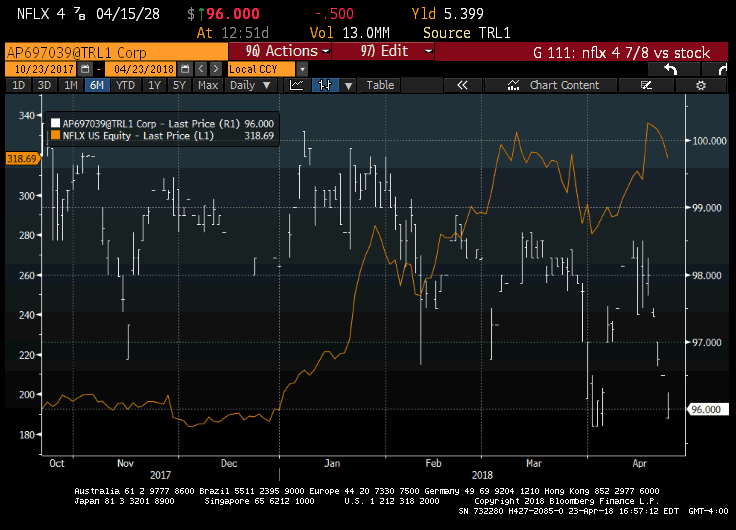Click the Jan label on time axis

click(x=332, y=463)
